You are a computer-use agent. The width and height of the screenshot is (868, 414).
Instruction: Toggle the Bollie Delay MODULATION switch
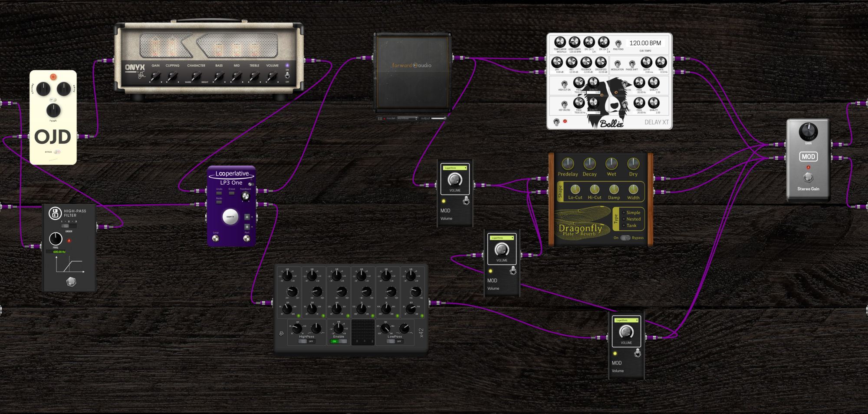pos(617,64)
